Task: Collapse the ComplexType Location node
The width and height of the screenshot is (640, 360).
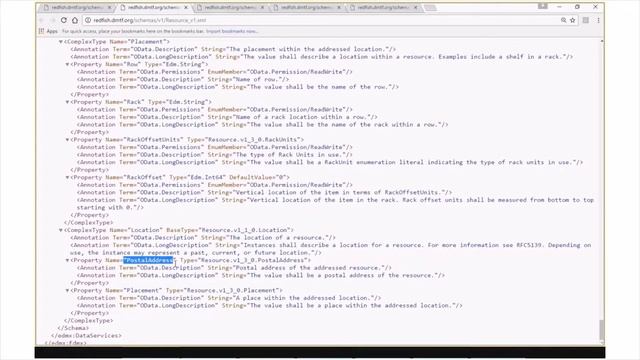Action: tap(61, 230)
